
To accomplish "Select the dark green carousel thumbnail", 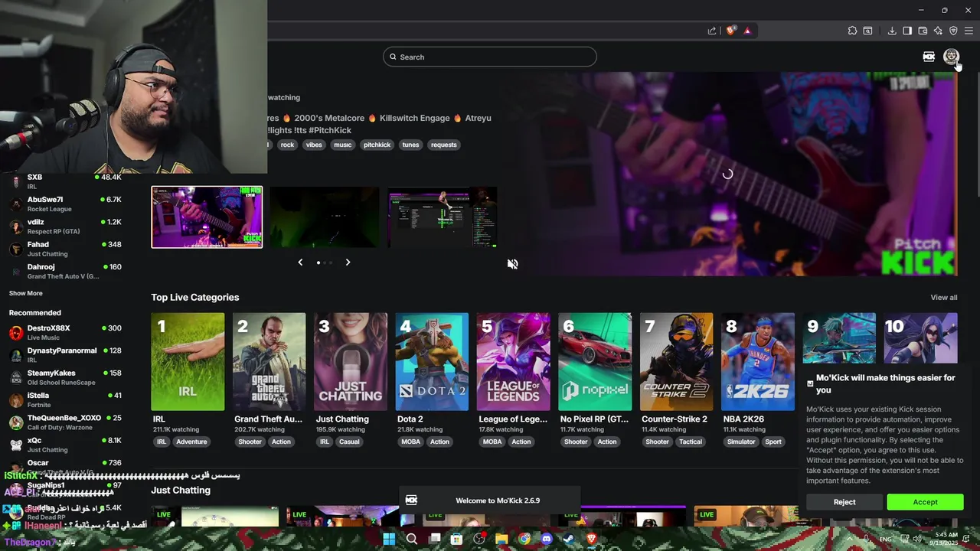I will click(x=324, y=217).
